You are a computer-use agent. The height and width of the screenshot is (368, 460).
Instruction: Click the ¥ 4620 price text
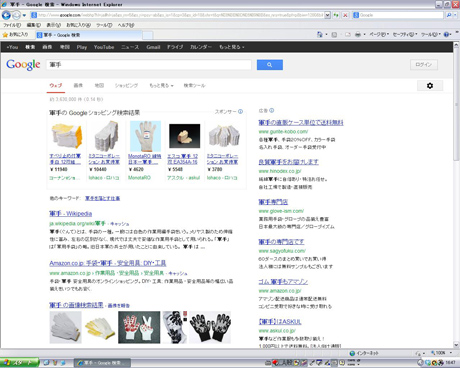point(136,169)
